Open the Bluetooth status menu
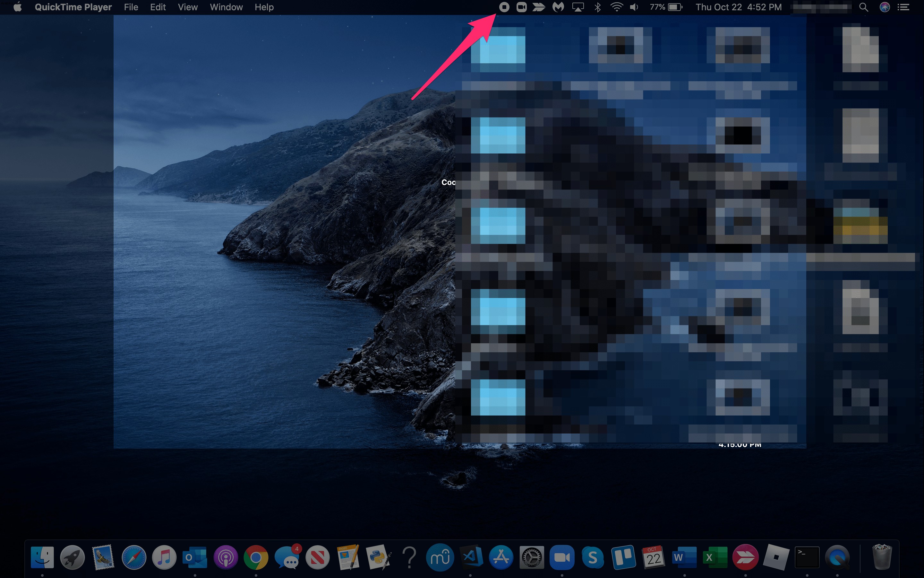This screenshot has height=578, width=924. 597,7
